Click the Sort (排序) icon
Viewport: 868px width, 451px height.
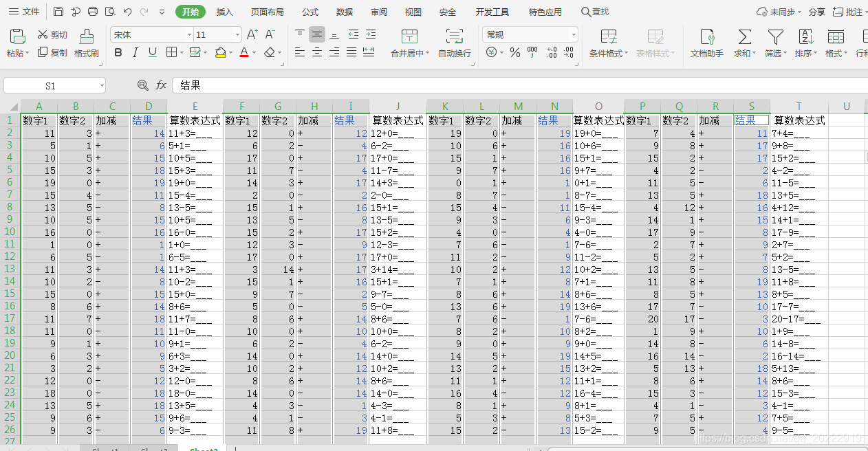(x=805, y=37)
